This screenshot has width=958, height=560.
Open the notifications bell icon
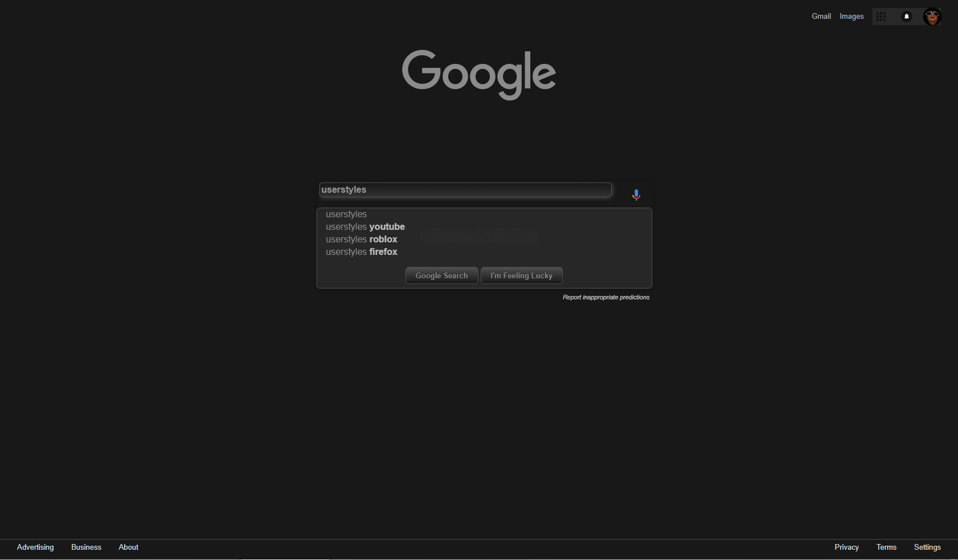(907, 17)
